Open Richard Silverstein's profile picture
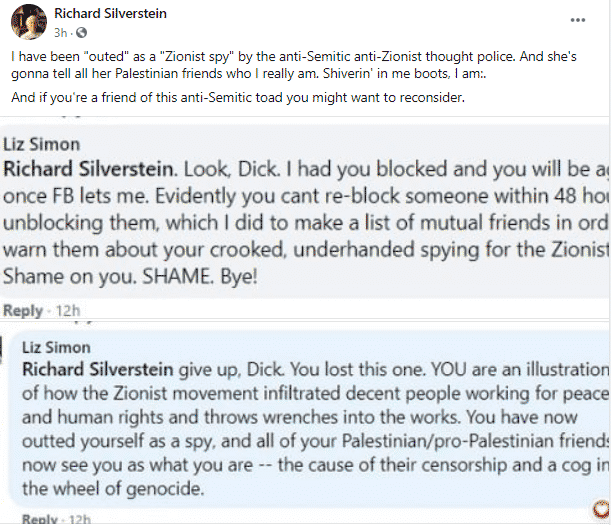This screenshot has width=611, height=525. coord(28,22)
